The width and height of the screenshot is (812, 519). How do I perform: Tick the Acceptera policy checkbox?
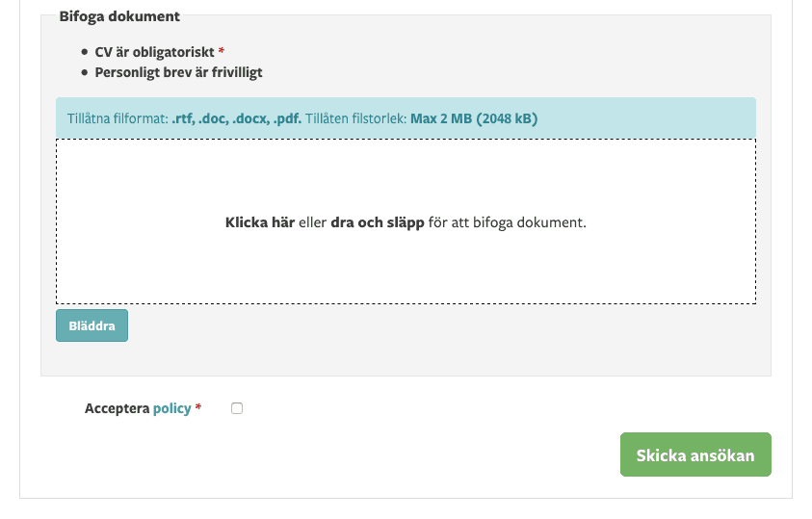coord(237,408)
